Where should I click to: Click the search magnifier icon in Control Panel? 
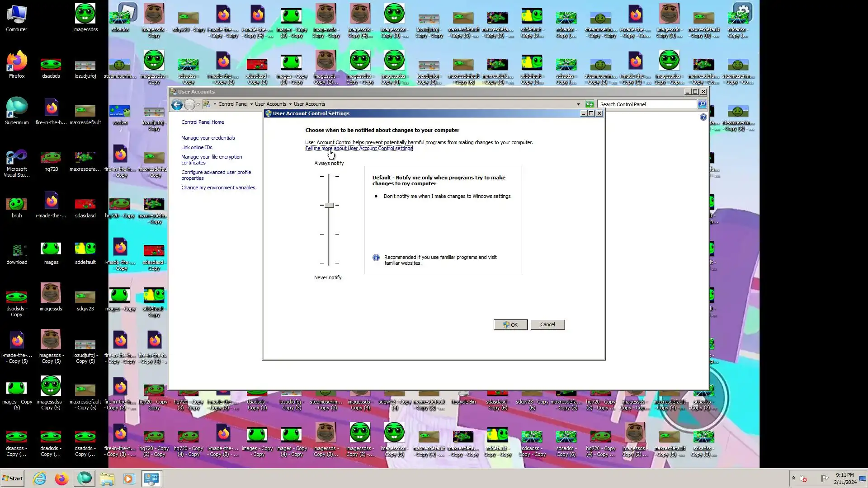click(702, 104)
